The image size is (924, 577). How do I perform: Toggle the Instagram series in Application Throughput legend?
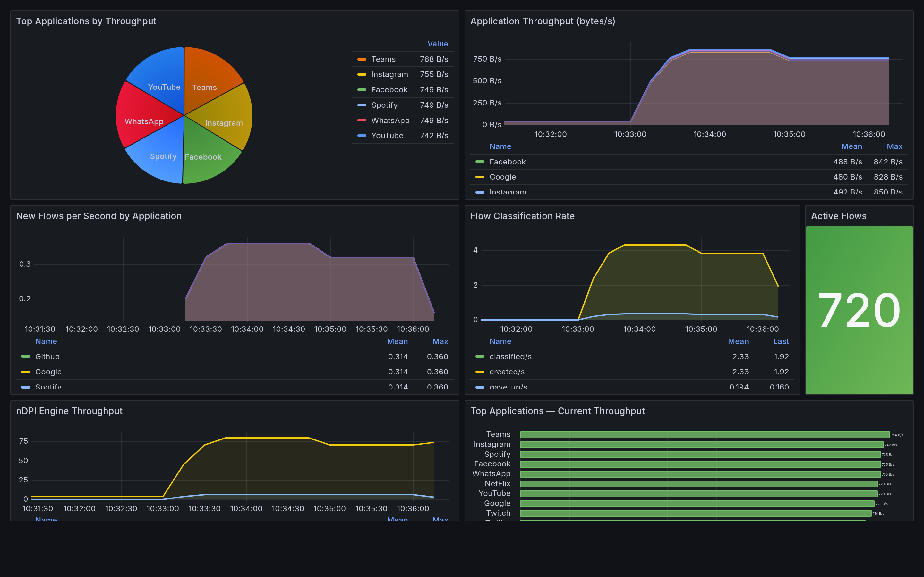pos(508,192)
